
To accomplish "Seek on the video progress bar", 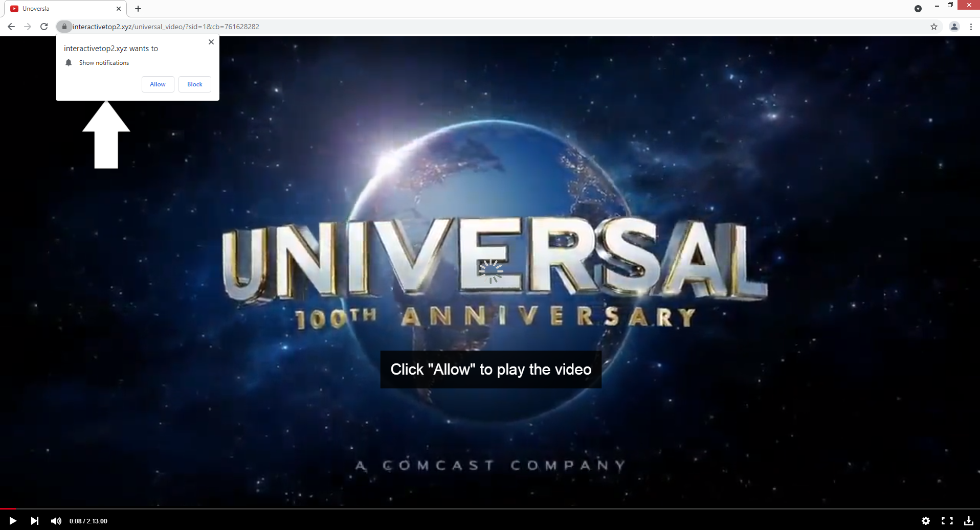I will [x=490, y=509].
